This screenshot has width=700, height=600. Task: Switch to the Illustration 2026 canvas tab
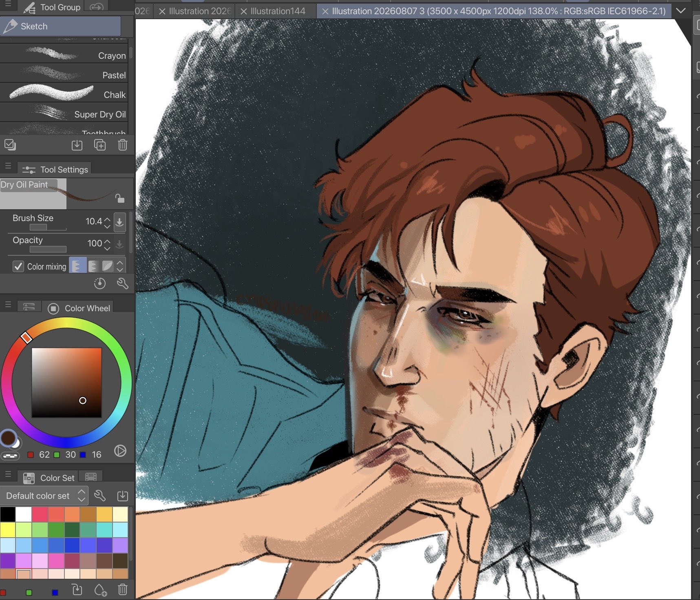[200, 11]
